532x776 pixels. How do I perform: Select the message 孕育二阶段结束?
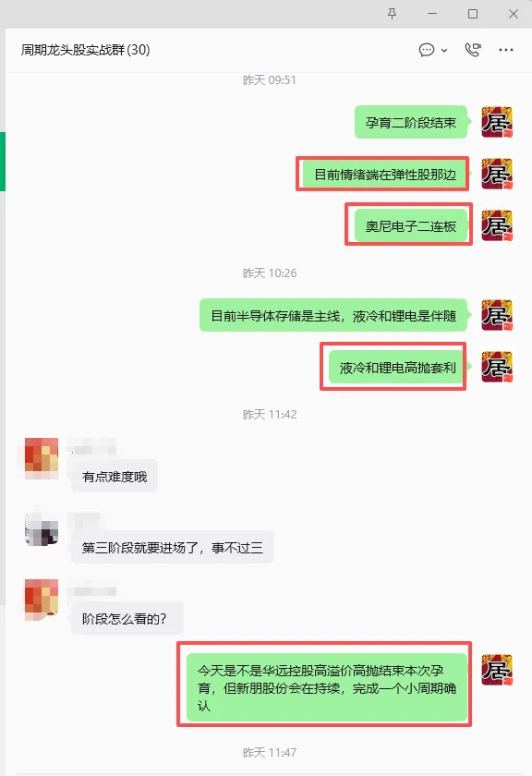click(x=410, y=122)
